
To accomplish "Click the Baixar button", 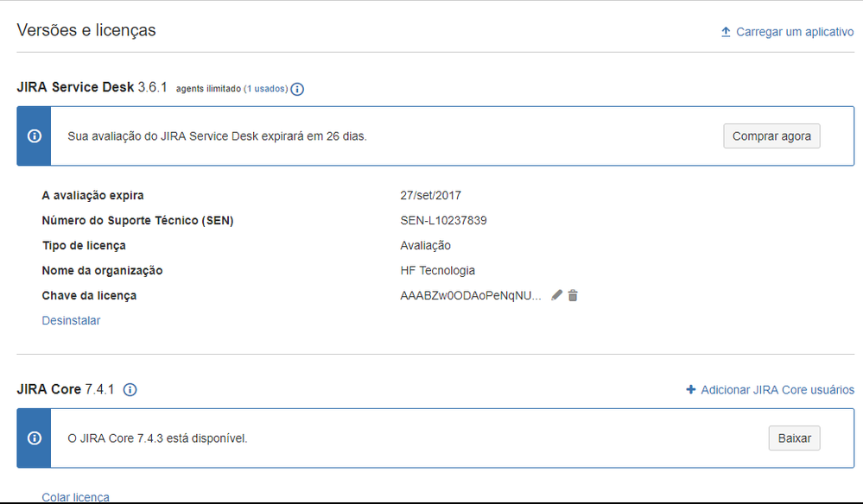I will point(794,438).
